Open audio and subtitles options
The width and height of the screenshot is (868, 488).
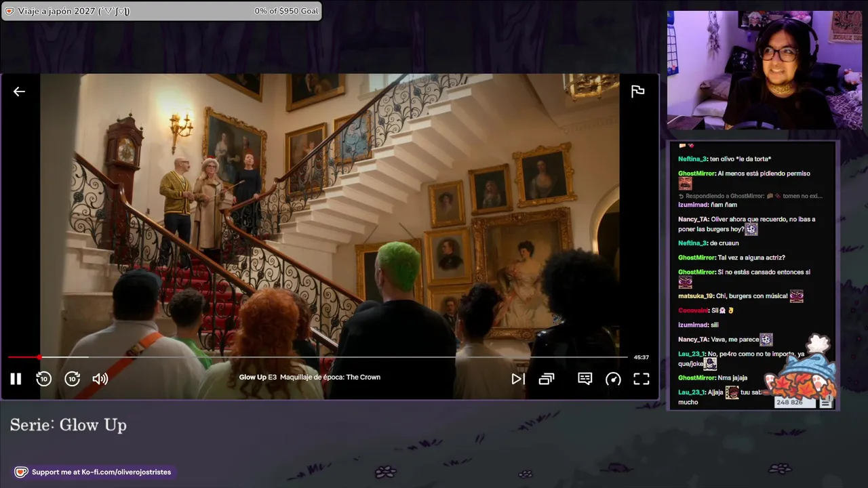tap(585, 379)
